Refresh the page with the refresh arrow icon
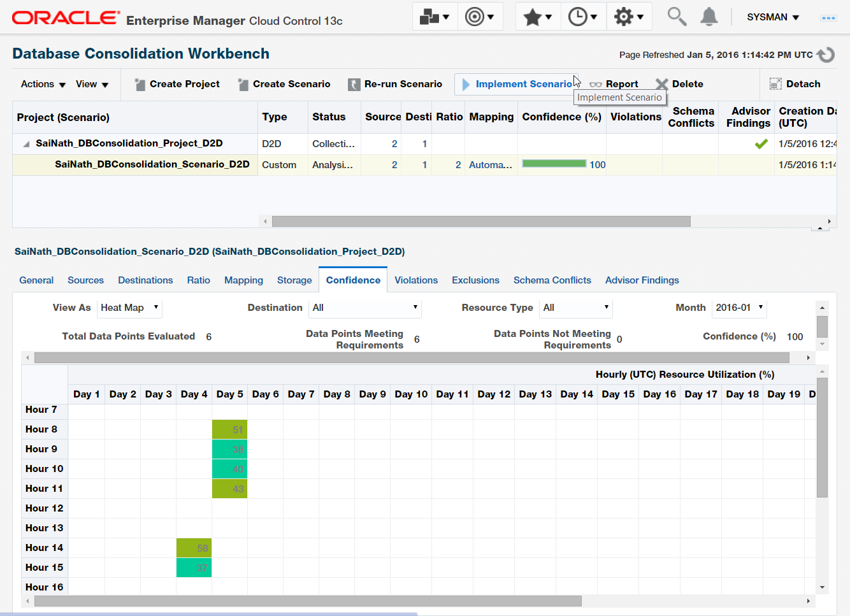The height and width of the screenshot is (616, 850). [x=826, y=55]
